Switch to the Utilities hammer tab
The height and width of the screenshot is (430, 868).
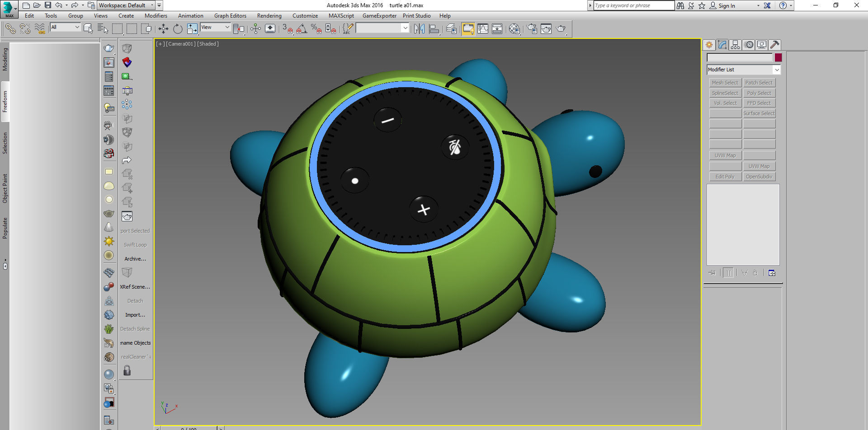(x=775, y=45)
